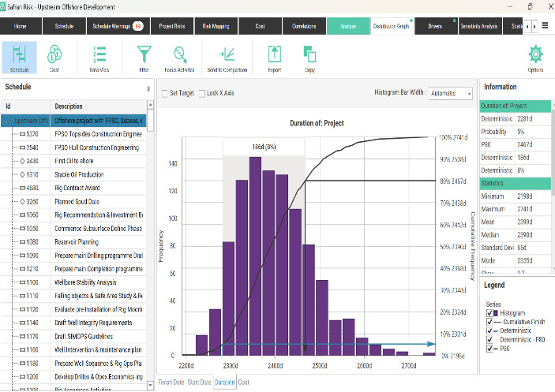Image resolution: width=555 pixels, height=392 pixels.
Task: Sort by the Id column header
Action: point(25,106)
